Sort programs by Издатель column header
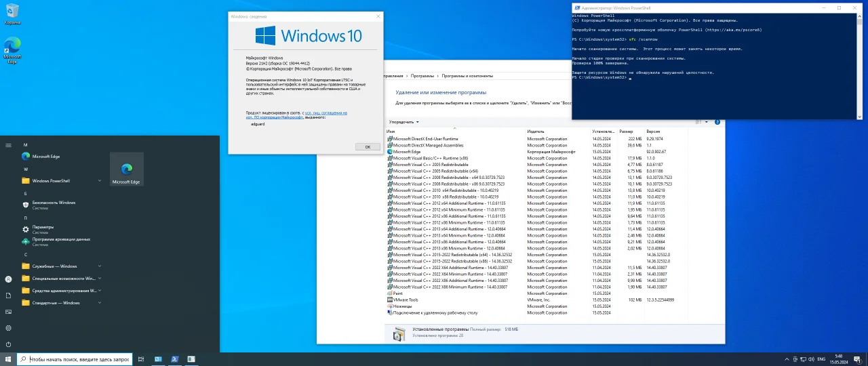Image resolution: width=868 pixels, height=366 pixels. click(558, 131)
